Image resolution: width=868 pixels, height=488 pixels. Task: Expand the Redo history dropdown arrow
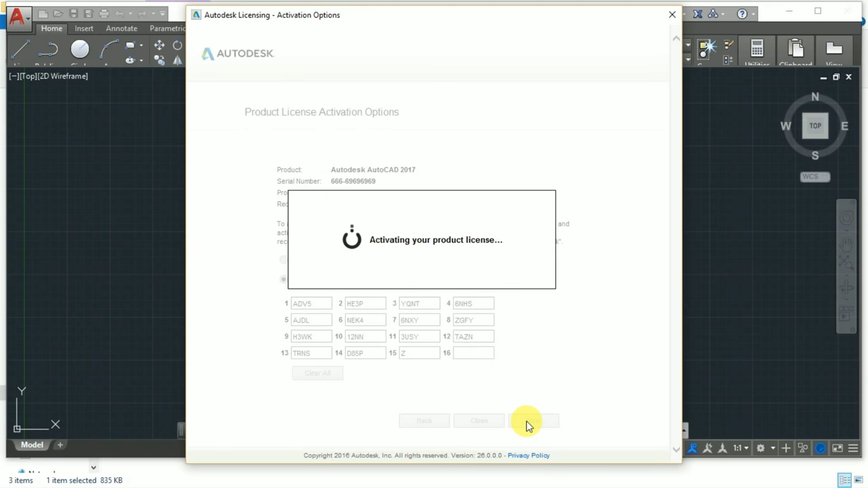point(153,14)
